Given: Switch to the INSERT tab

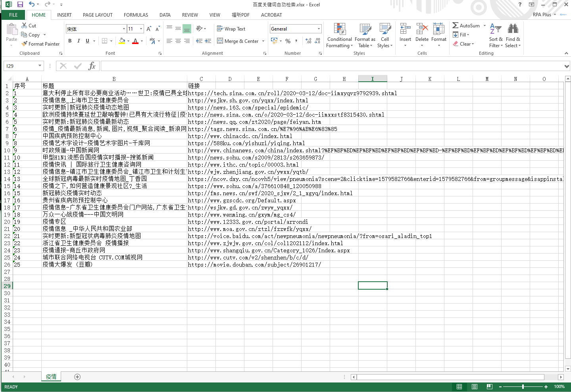Looking at the screenshot, I should click(x=64, y=15).
